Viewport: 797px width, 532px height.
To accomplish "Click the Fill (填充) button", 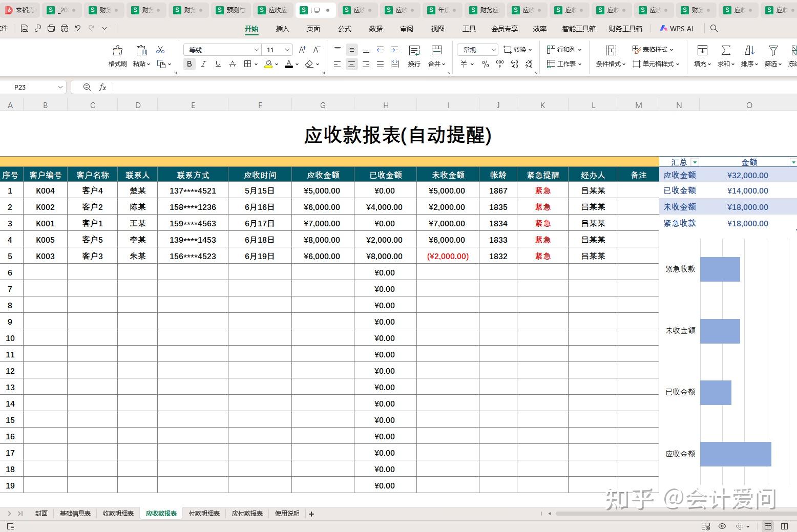I will 702,56.
